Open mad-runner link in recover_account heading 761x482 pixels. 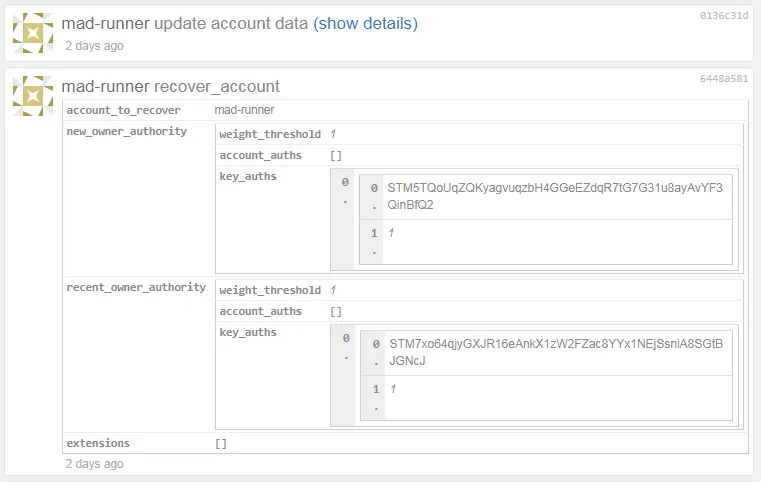(105, 86)
